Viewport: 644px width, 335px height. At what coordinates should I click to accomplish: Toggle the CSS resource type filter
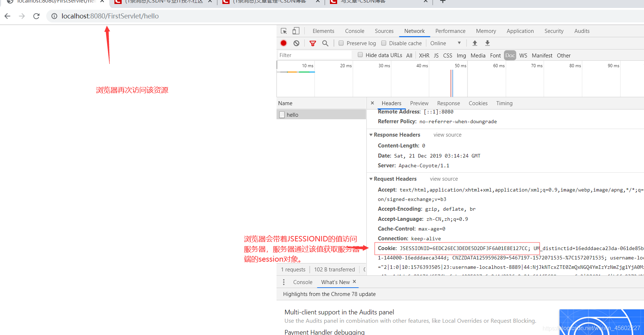point(448,55)
